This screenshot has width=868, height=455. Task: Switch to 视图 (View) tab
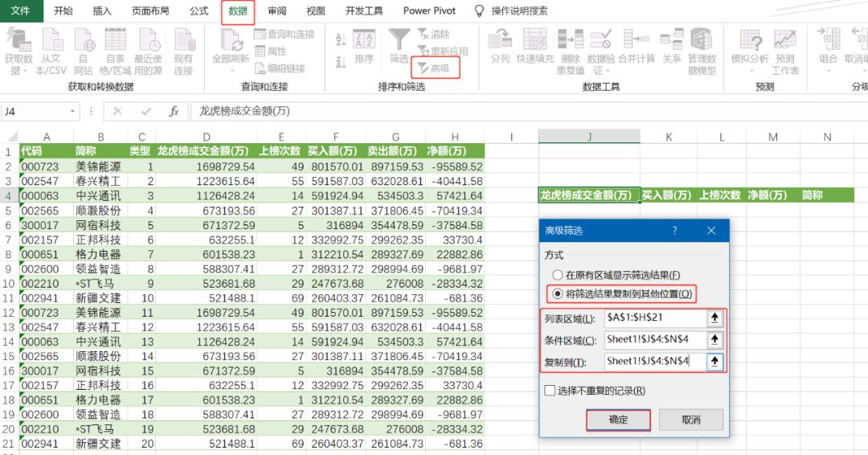[x=316, y=10]
